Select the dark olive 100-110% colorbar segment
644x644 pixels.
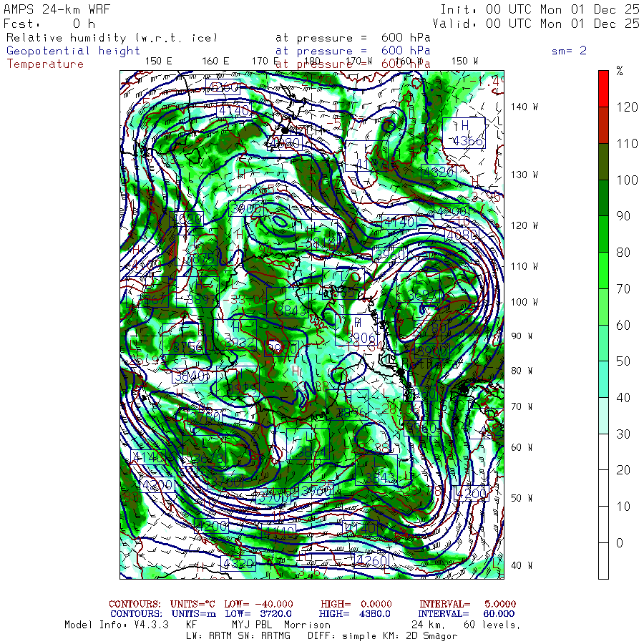603,161
